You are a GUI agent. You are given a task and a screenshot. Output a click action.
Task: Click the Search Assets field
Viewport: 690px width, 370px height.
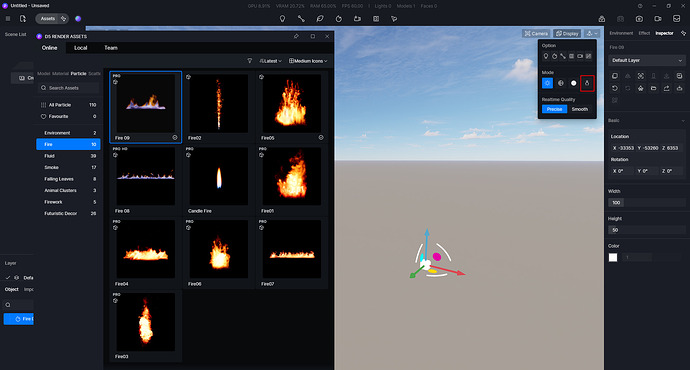click(x=69, y=88)
